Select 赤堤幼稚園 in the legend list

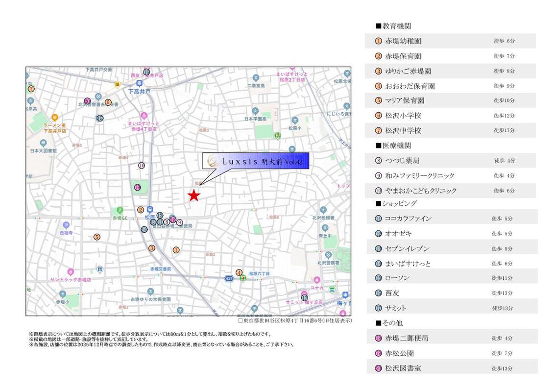coord(403,41)
